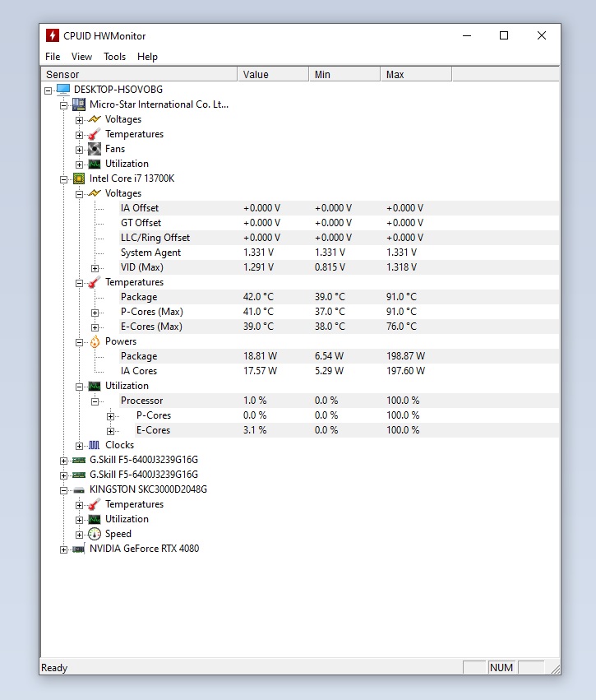Maximize the HWMonitor window
The width and height of the screenshot is (596, 700).
[x=504, y=35]
